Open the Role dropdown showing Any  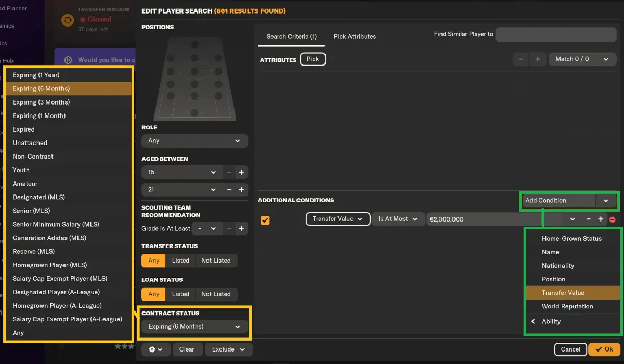[194, 141]
